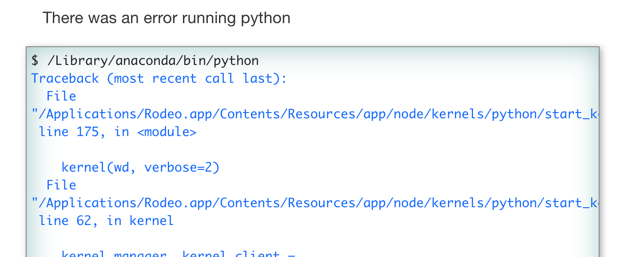Click the "line 62, in kernel" text

point(106,221)
